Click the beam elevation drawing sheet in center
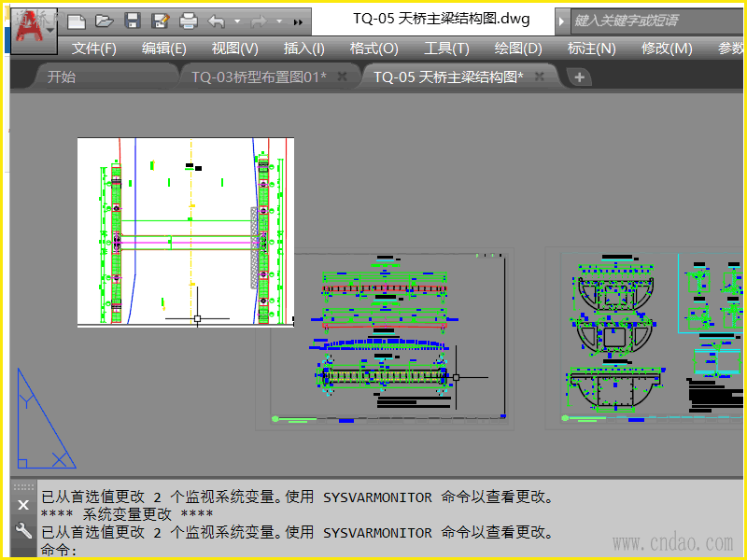 click(x=385, y=339)
